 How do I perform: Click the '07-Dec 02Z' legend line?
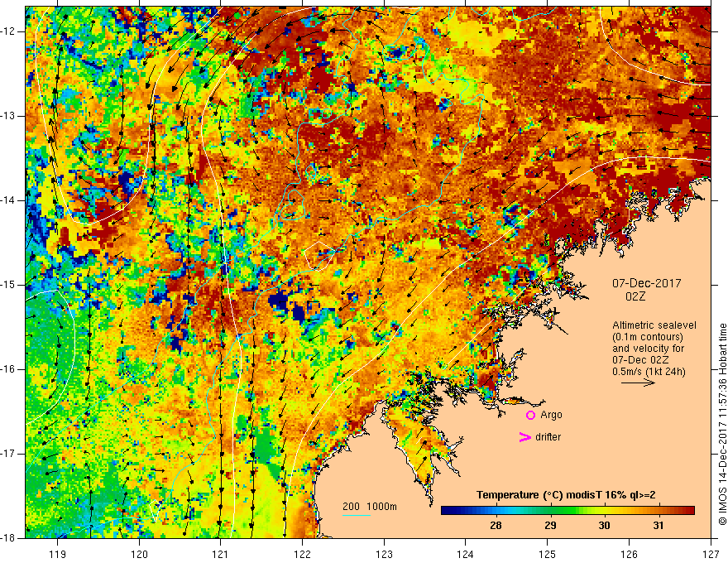[640, 360]
